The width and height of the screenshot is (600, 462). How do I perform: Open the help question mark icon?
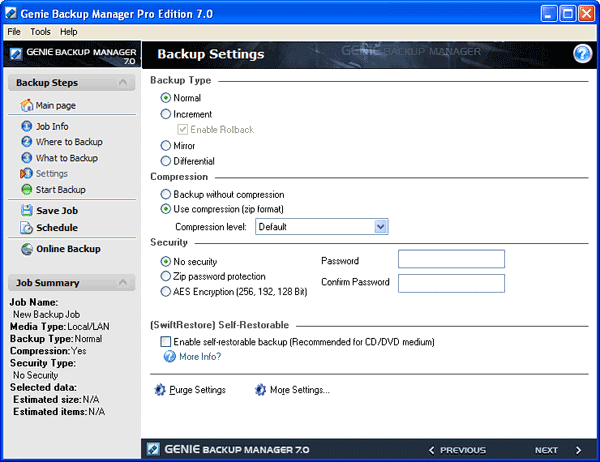pos(582,54)
